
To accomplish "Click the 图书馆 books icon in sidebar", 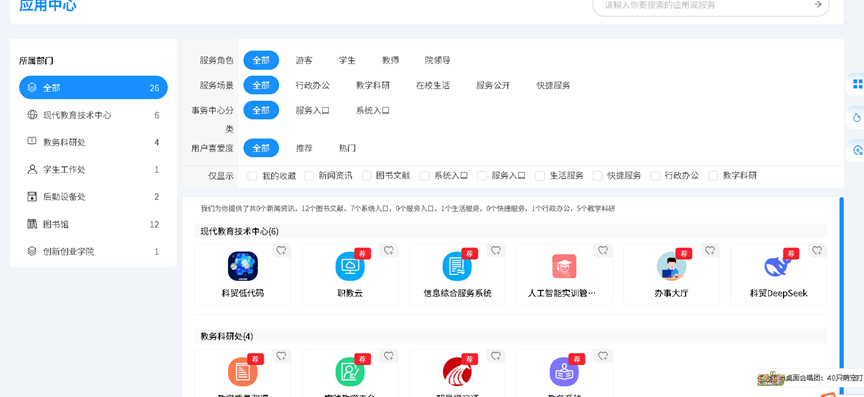I will 32,224.
